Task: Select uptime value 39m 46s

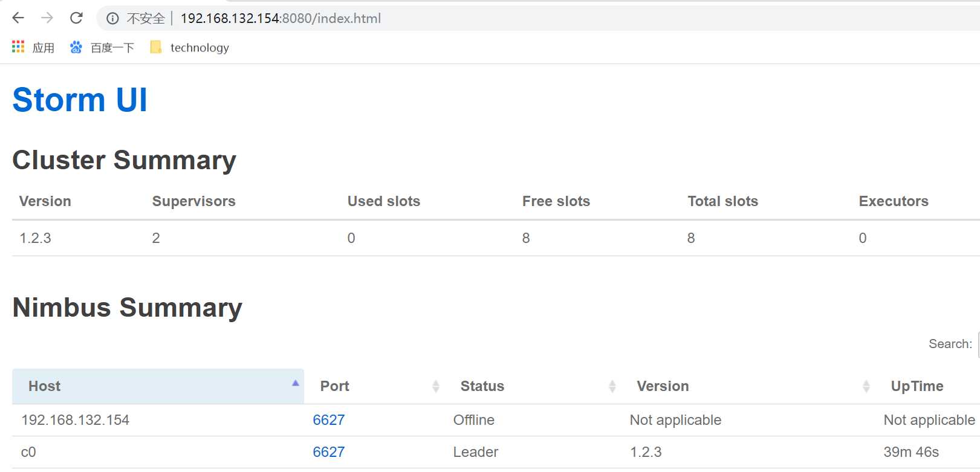Action: click(x=911, y=452)
